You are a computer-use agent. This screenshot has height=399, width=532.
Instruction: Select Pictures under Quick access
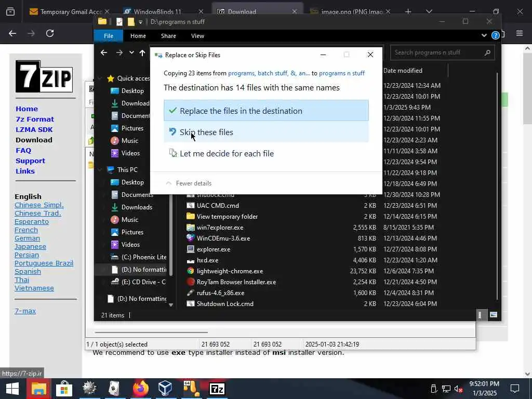(x=132, y=128)
